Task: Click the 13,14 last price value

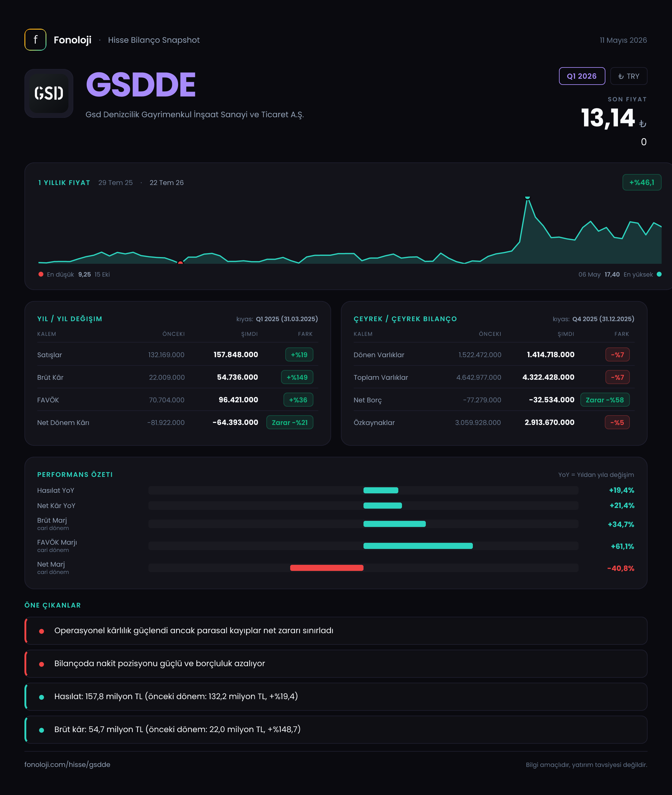Action: (608, 118)
